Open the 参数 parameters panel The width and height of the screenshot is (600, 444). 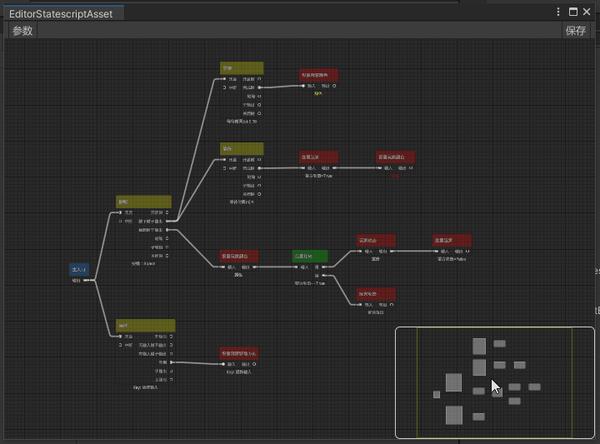(23, 31)
